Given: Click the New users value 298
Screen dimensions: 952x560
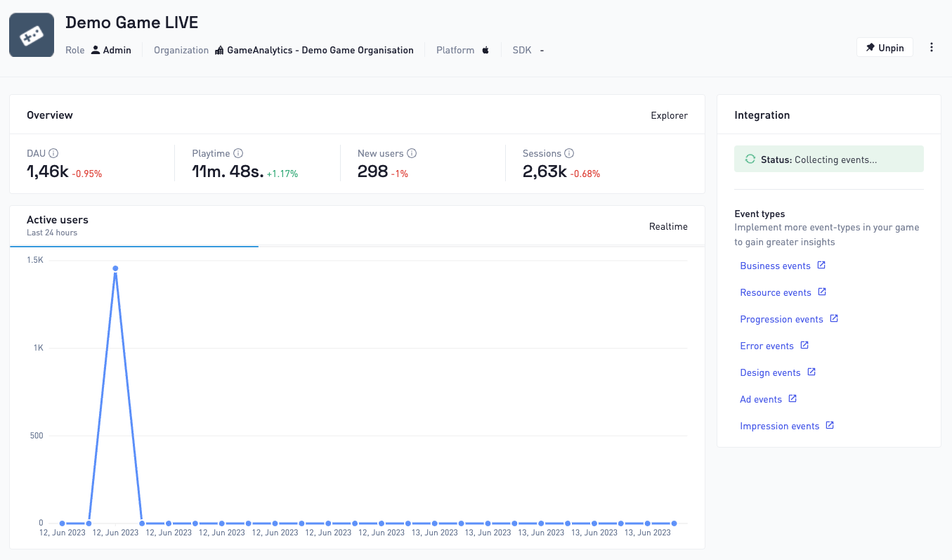Looking at the screenshot, I should (372, 171).
